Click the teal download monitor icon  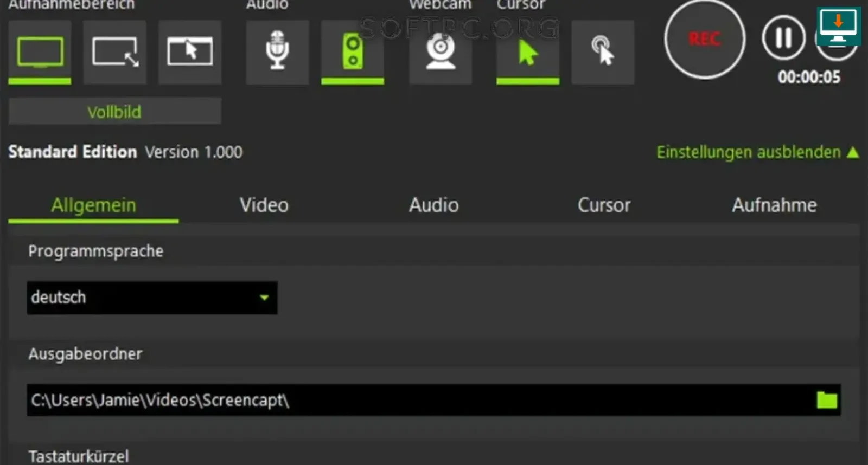(838, 25)
